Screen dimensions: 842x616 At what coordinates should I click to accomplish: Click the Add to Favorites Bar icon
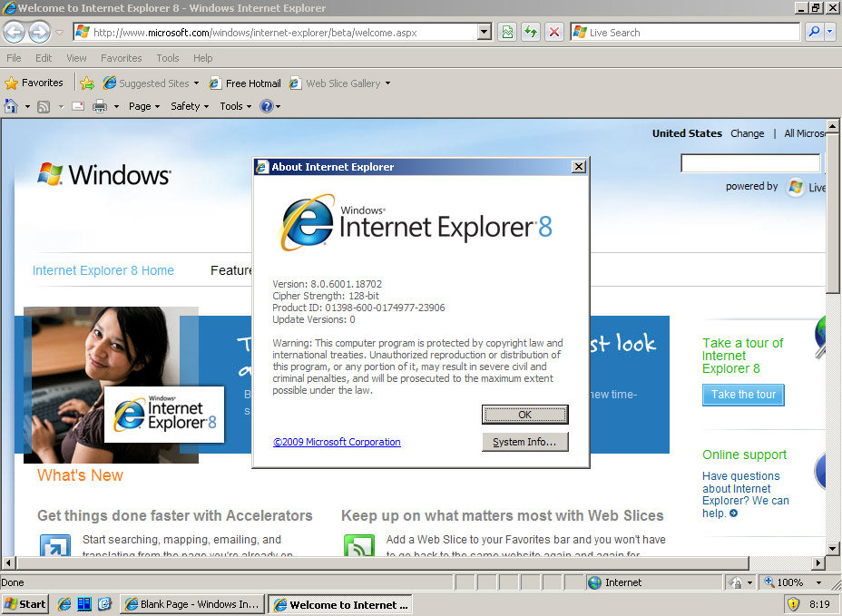pos(87,83)
